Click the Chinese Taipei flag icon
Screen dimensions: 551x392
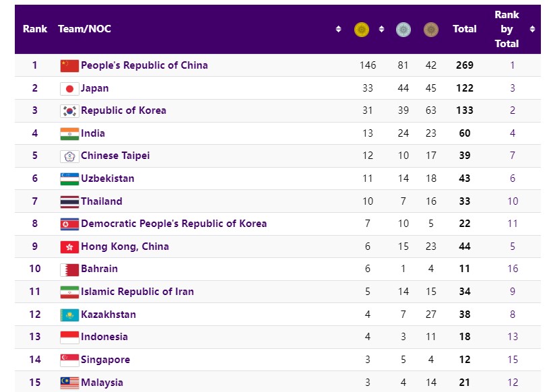(69, 156)
